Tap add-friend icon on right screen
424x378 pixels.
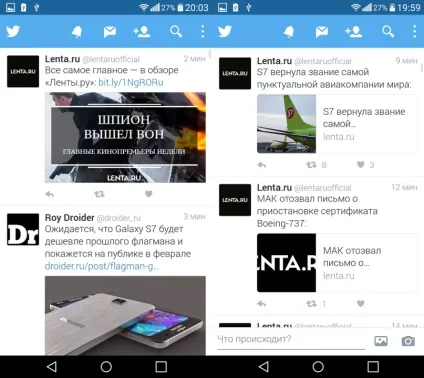(354, 32)
